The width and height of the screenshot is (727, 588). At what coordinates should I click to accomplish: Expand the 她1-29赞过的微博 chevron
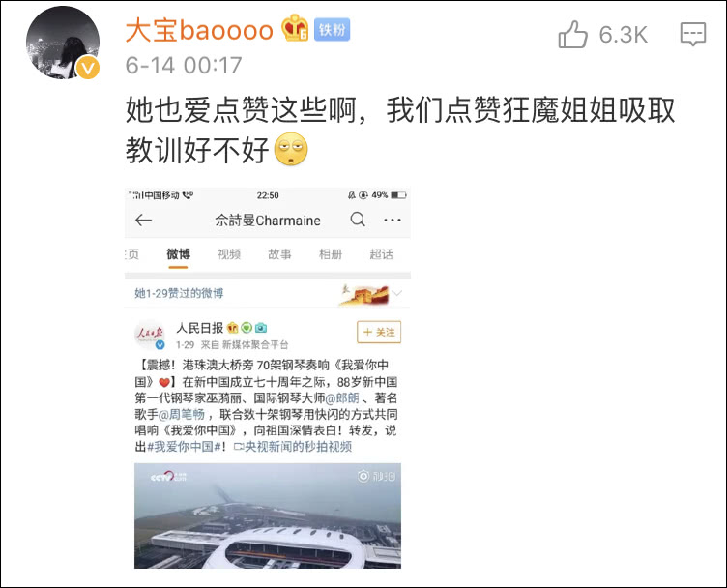click(397, 293)
